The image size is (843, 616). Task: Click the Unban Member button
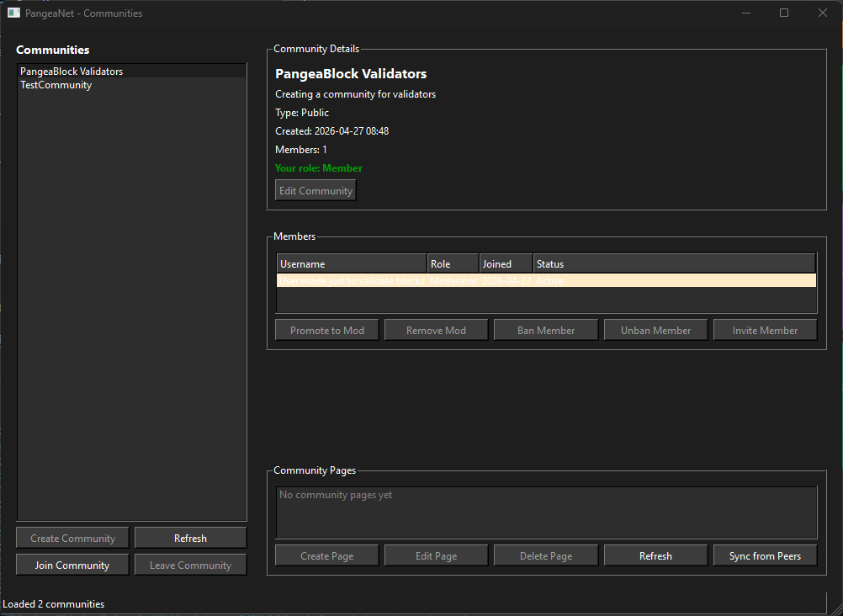pyautogui.click(x=655, y=331)
